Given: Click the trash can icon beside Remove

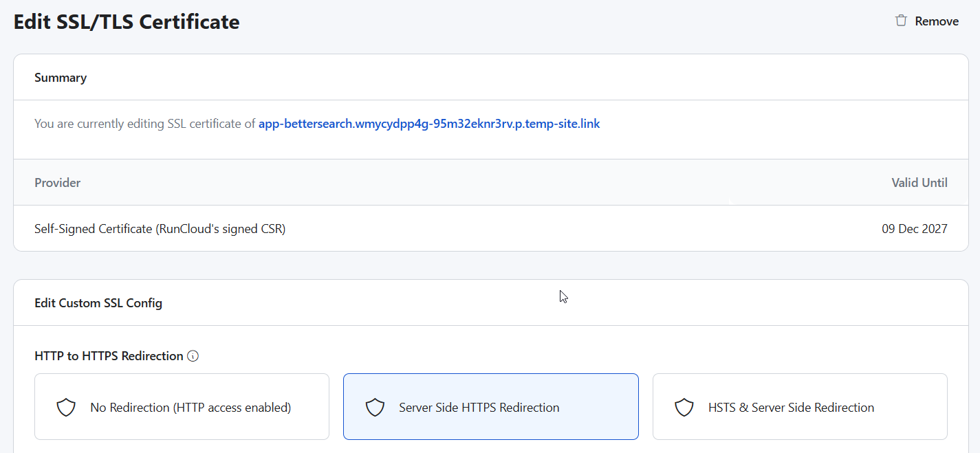Looking at the screenshot, I should click(900, 21).
